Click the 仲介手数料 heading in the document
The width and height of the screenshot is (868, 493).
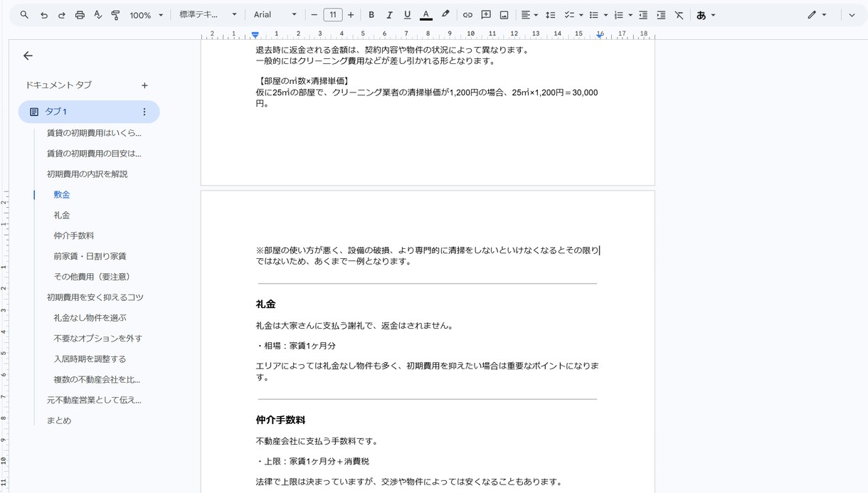tap(280, 420)
